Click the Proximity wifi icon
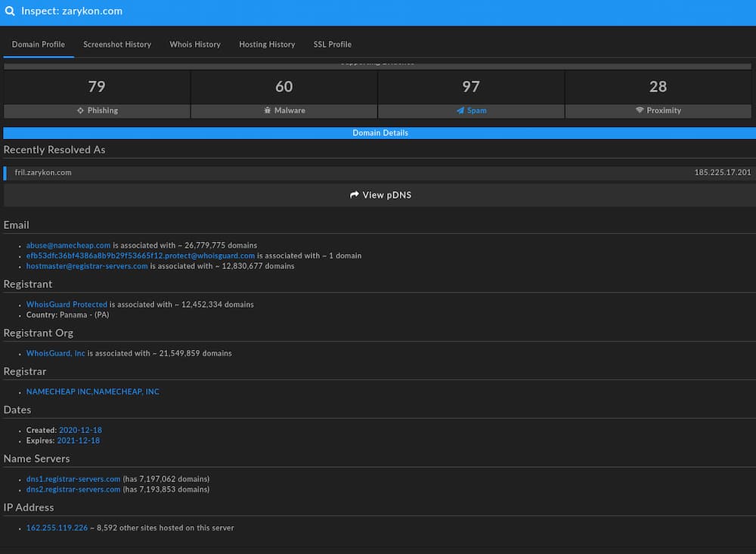 point(640,110)
